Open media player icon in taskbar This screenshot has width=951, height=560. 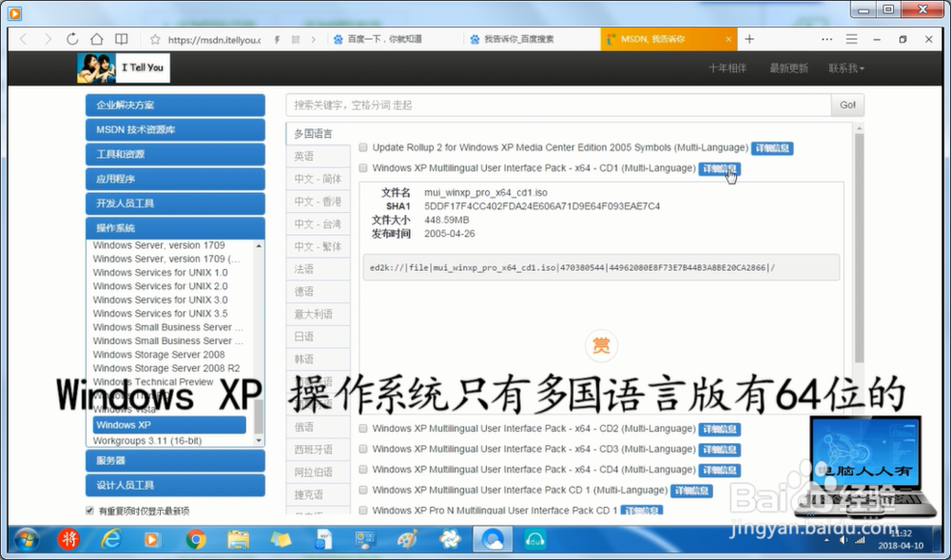152,539
